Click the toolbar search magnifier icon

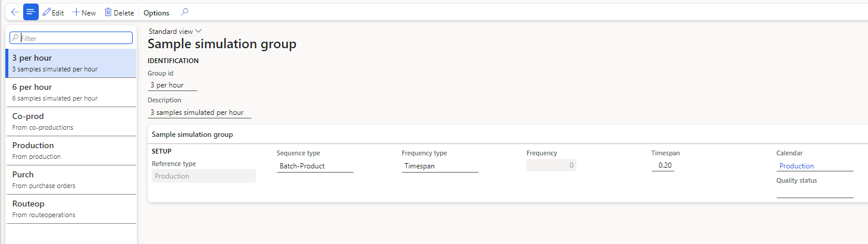[184, 12]
